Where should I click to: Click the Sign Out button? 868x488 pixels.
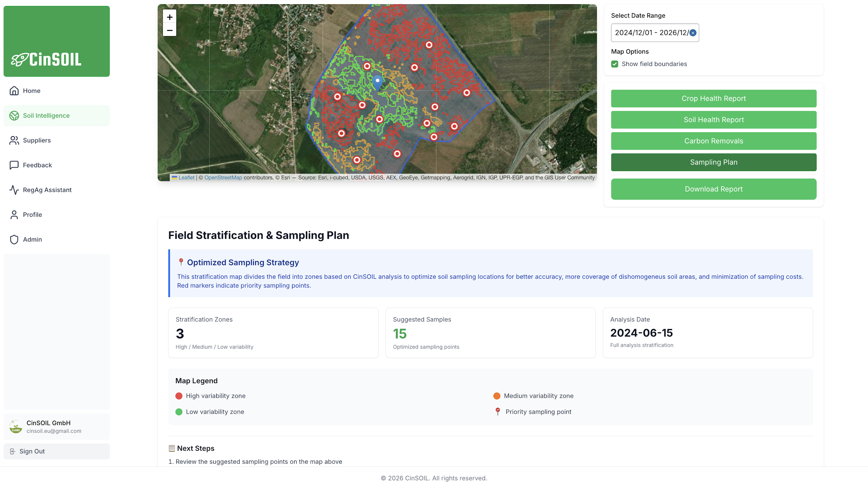[x=57, y=451]
